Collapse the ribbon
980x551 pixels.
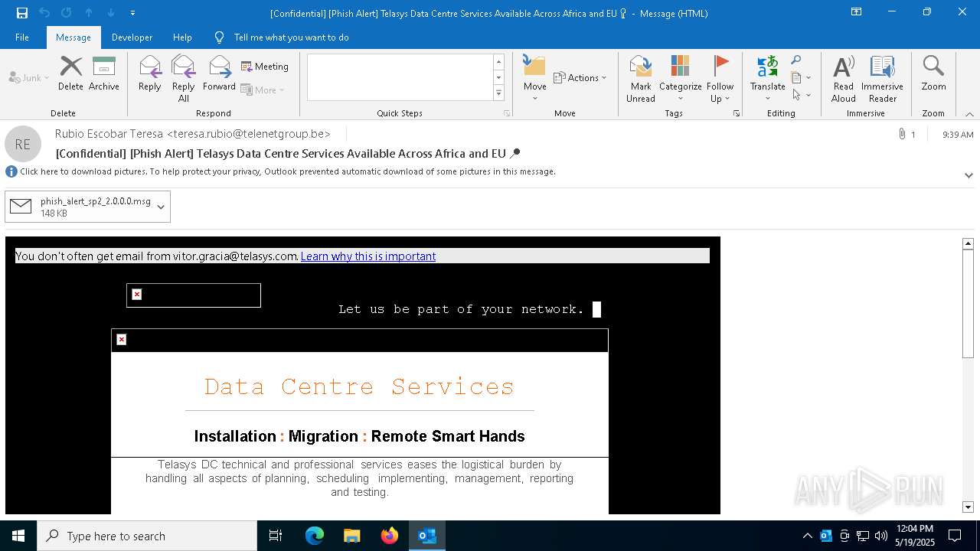(969, 114)
